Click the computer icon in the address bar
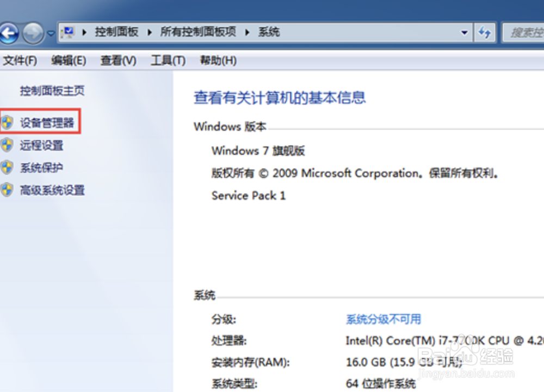The height and width of the screenshot is (392, 544). [x=67, y=33]
